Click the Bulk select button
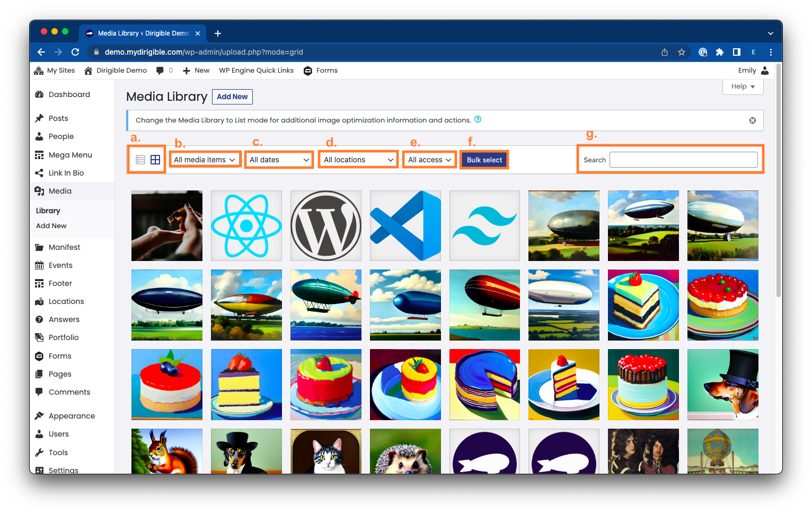This screenshot has width=812, height=513. coord(484,160)
